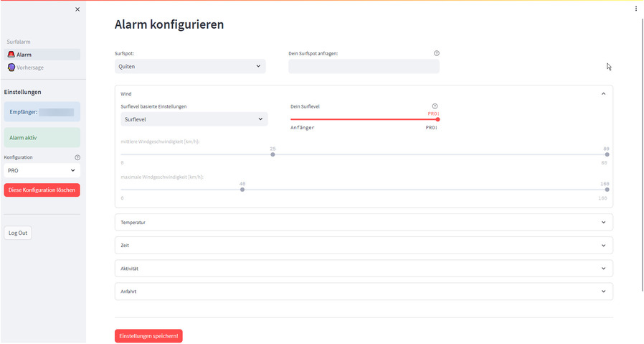The width and height of the screenshot is (644, 344).
Task: Click help icon next to Konfiguration
Action: click(x=77, y=157)
